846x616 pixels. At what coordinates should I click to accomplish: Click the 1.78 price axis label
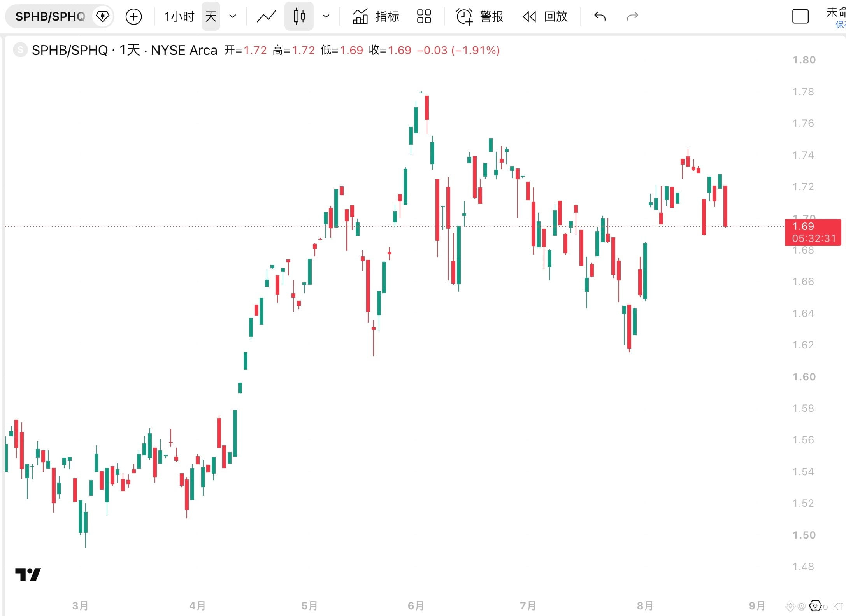click(803, 92)
